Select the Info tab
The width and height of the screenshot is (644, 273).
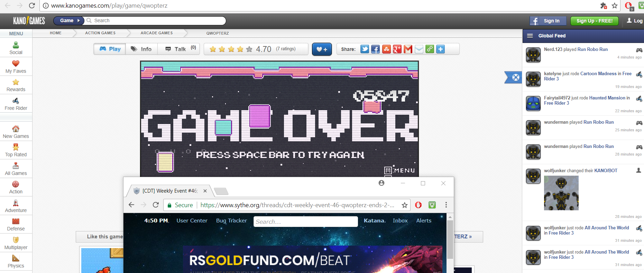tap(141, 49)
